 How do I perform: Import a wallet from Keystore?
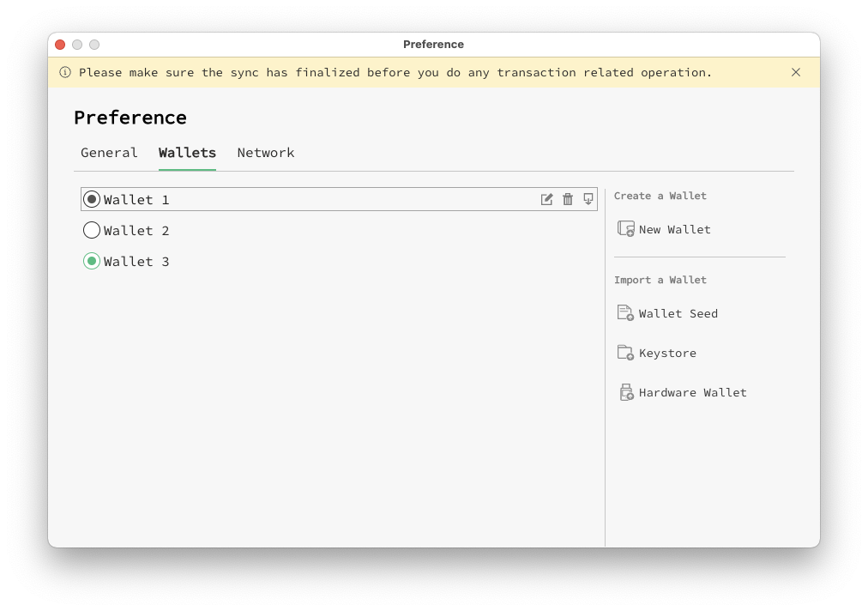667,353
